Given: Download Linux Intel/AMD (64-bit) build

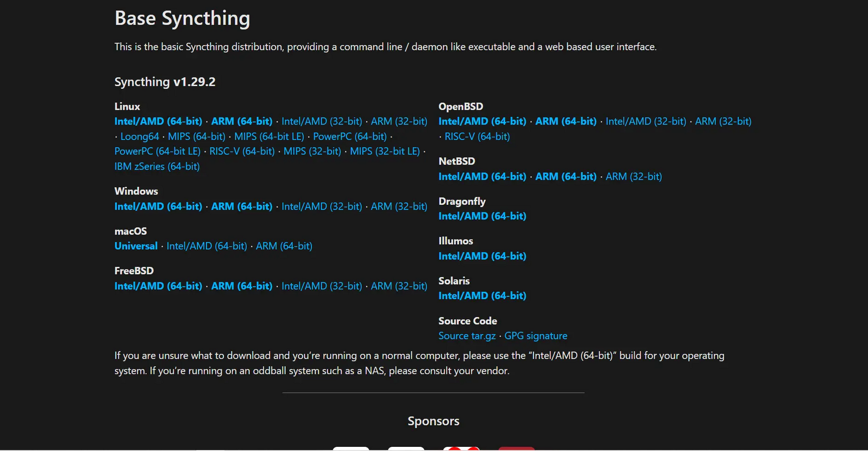Looking at the screenshot, I should coord(158,122).
